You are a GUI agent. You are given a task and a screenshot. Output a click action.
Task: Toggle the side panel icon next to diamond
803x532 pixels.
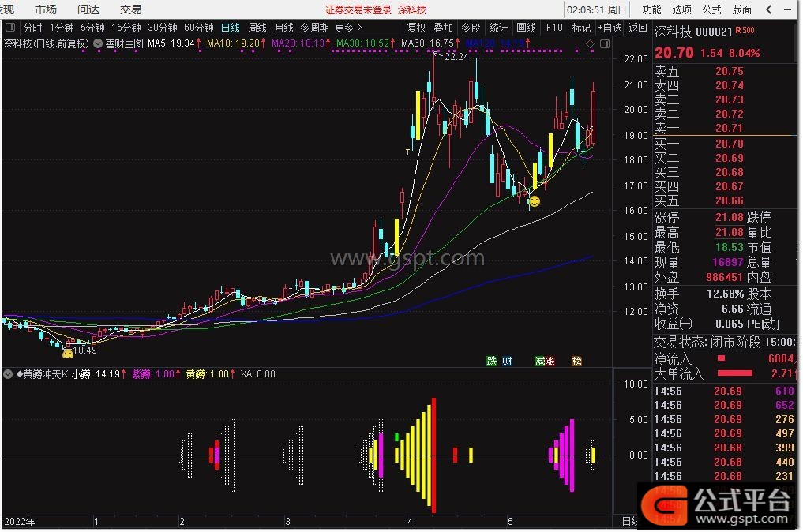tap(605, 44)
